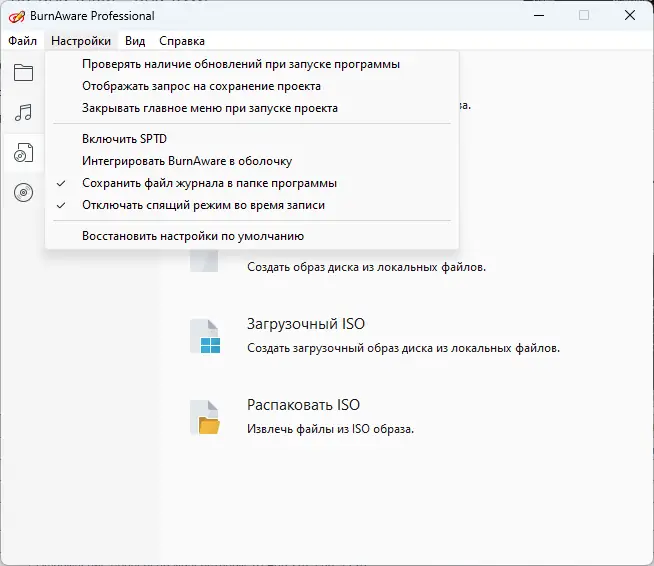Open the Data projects sidebar folder icon
This screenshot has width=654, height=566.
point(23,73)
